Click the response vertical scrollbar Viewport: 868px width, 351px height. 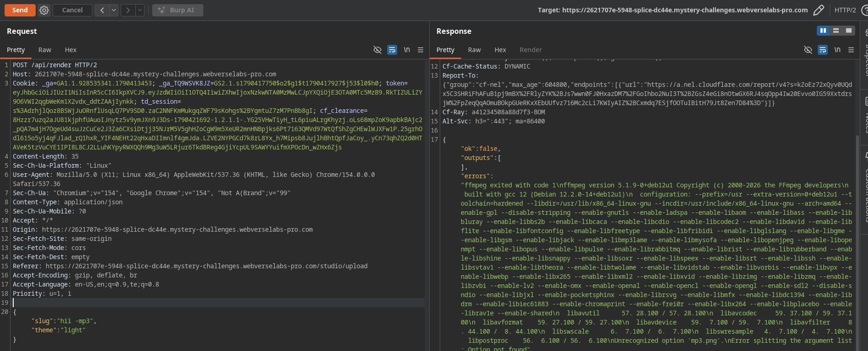858,242
